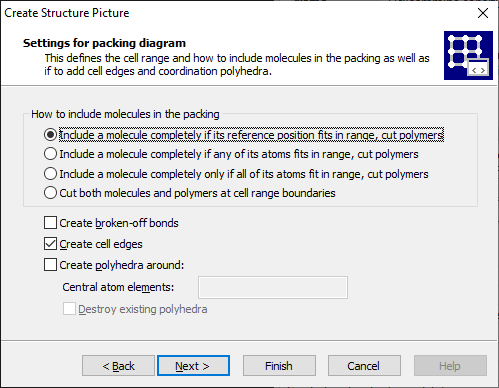Click the Create broken-off bonds label
The image size is (499, 388).
pos(119,223)
